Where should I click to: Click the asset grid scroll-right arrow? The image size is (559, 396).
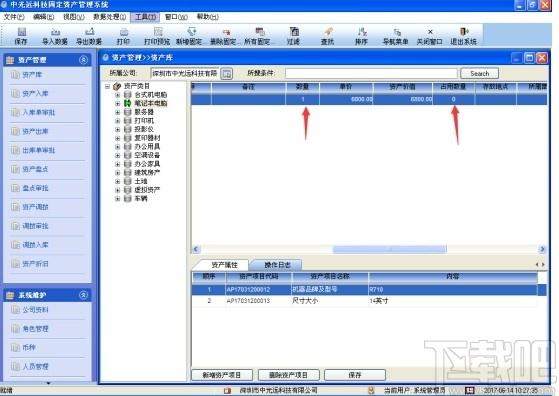click(x=542, y=249)
